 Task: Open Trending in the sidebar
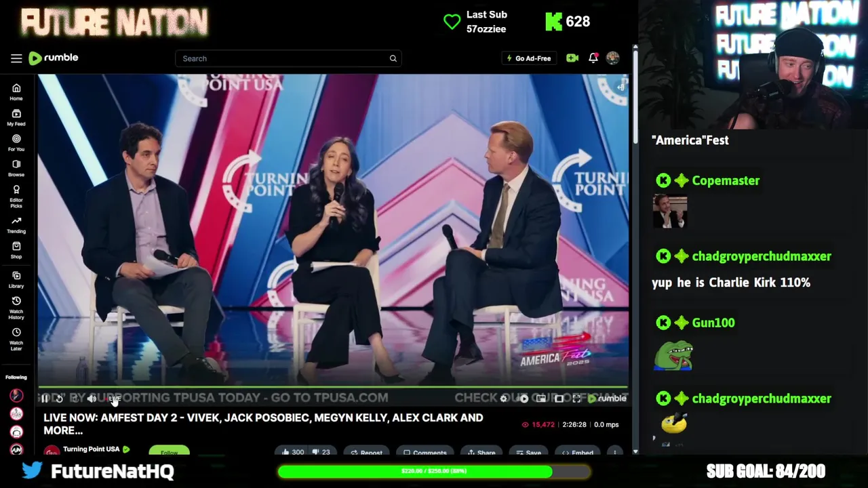[x=16, y=225]
